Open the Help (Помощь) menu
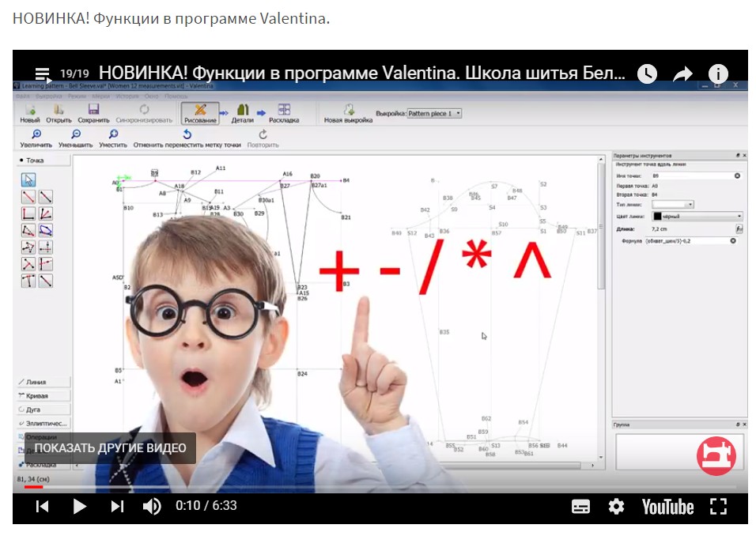This screenshot has height=536, width=756. (x=176, y=96)
